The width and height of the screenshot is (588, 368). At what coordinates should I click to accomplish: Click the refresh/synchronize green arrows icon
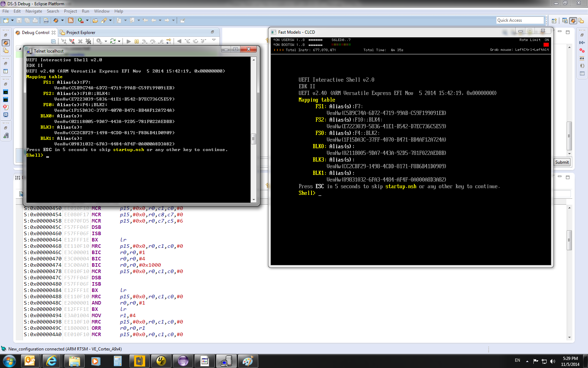113,41
